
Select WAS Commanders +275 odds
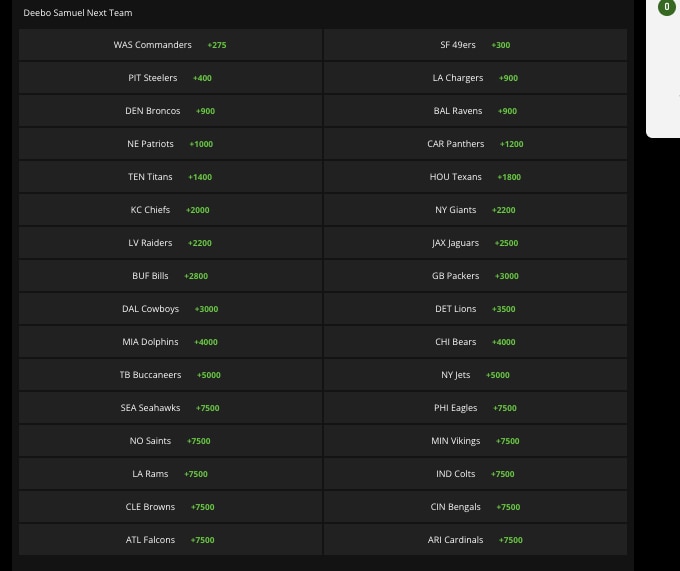coord(170,45)
